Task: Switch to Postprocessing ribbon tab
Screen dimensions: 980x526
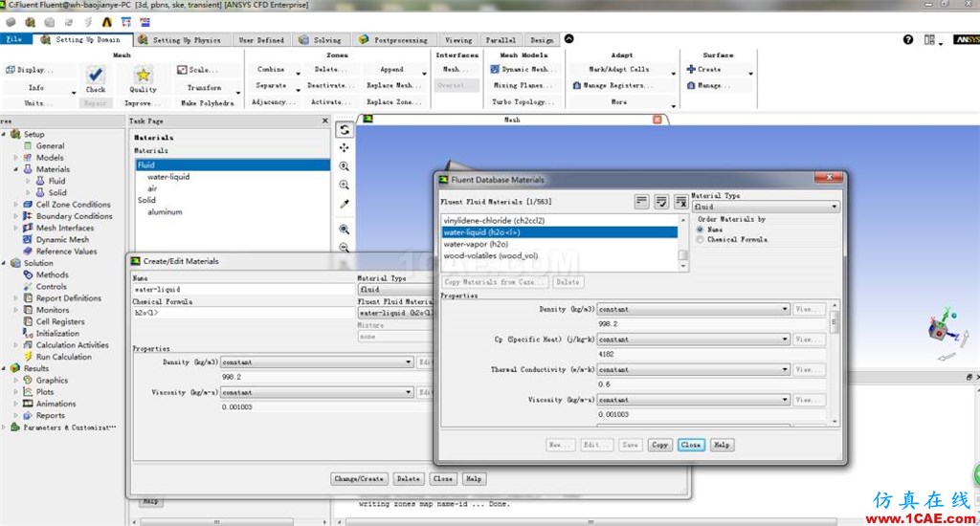Action: point(394,40)
